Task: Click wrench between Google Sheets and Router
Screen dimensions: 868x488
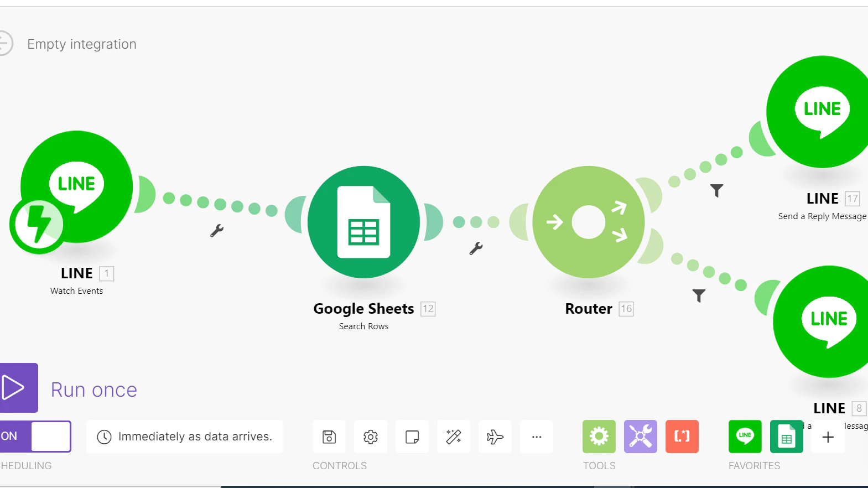Action: [x=476, y=248]
